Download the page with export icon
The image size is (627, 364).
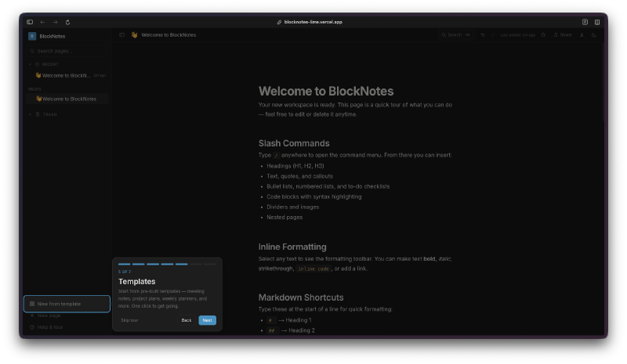tap(582, 34)
